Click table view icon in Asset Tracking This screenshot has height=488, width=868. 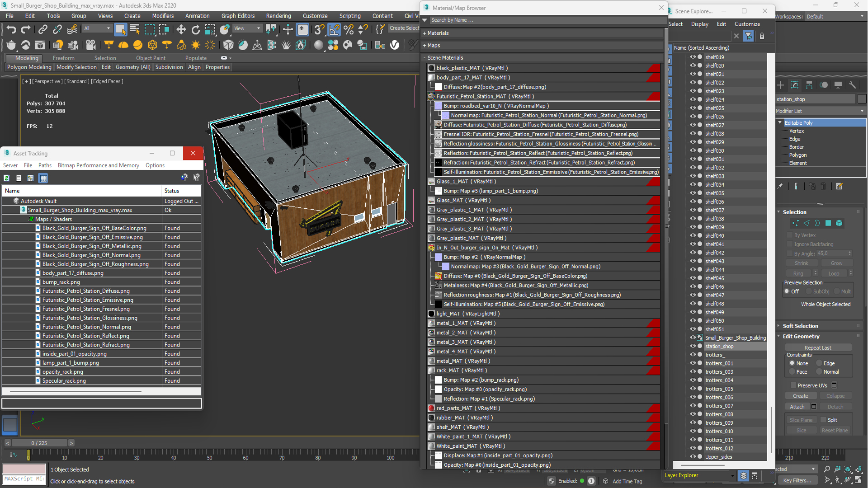(x=43, y=178)
